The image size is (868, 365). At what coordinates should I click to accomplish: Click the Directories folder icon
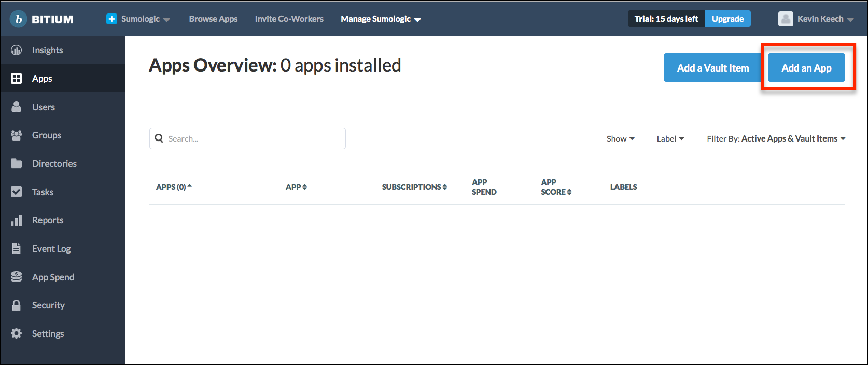[x=17, y=164]
